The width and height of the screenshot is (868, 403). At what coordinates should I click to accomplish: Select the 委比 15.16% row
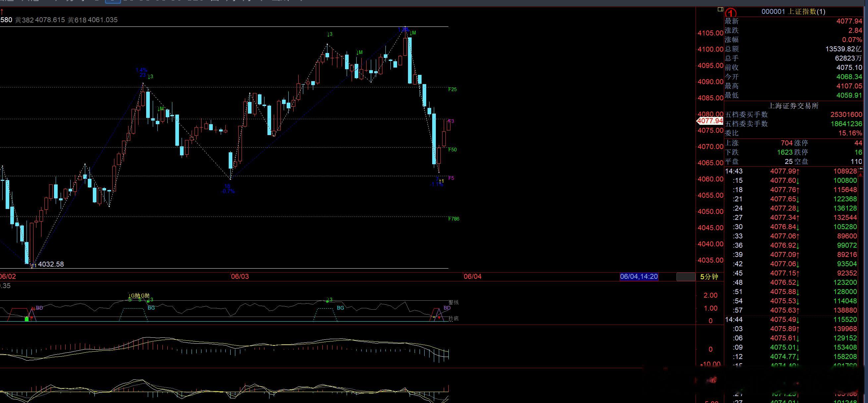click(x=793, y=133)
